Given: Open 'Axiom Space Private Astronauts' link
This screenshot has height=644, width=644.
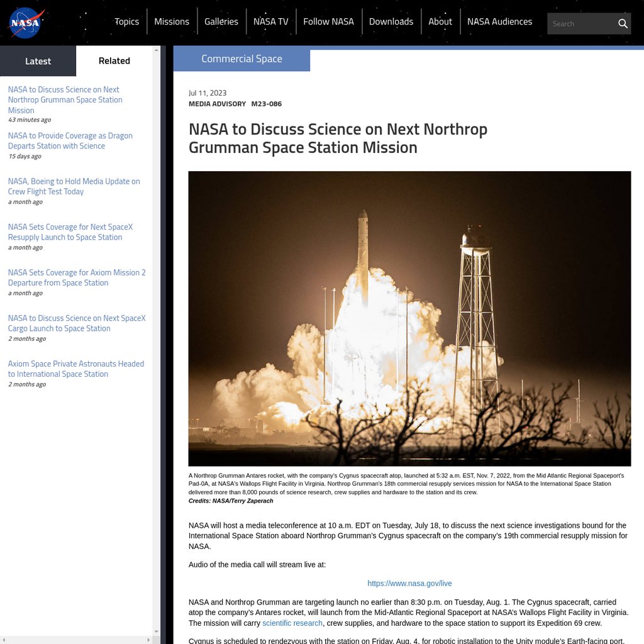Looking at the screenshot, I should click(76, 369).
